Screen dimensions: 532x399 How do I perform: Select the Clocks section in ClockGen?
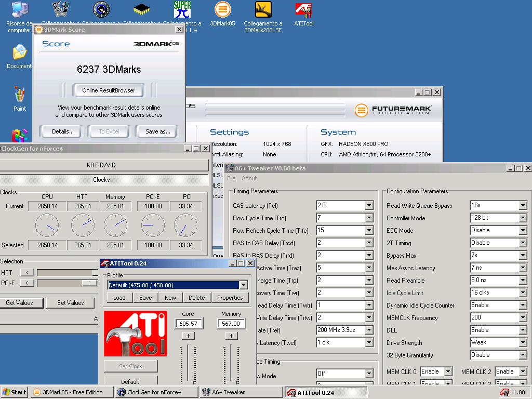click(104, 180)
